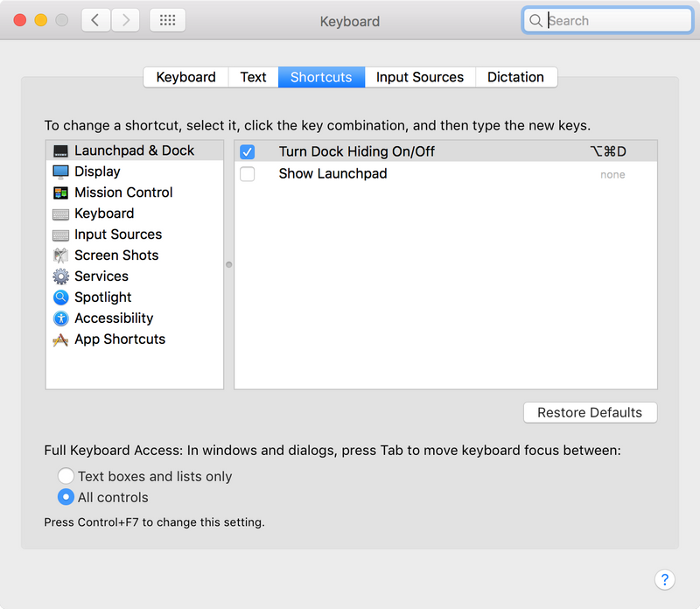This screenshot has height=609, width=700.
Task: Open the Services shortcuts gear icon
Action: 59,276
